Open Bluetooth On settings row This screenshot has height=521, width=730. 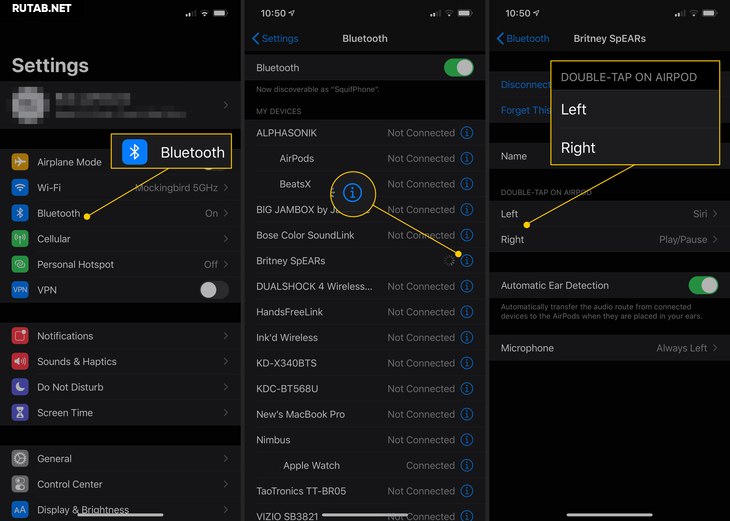(x=120, y=213)
